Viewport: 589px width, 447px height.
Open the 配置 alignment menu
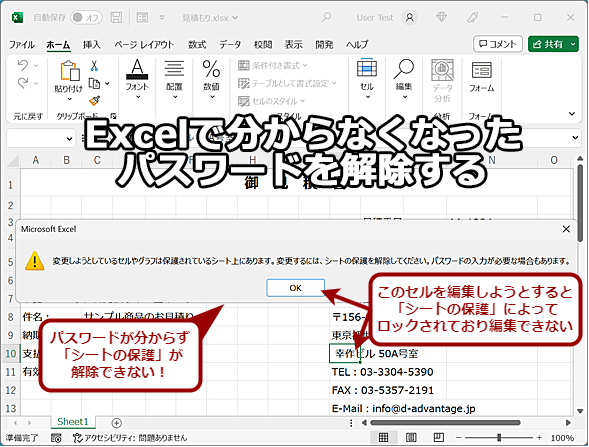click(174, 80)
